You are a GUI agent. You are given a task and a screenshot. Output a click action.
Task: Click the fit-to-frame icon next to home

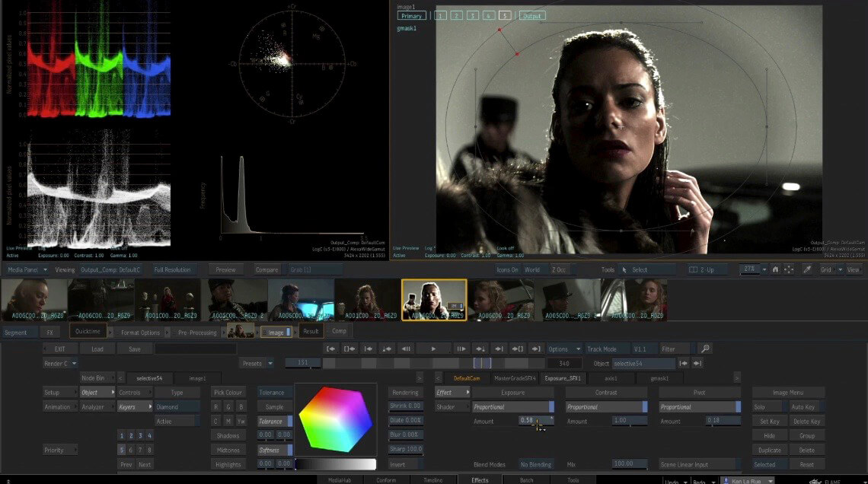pos(788,269)
